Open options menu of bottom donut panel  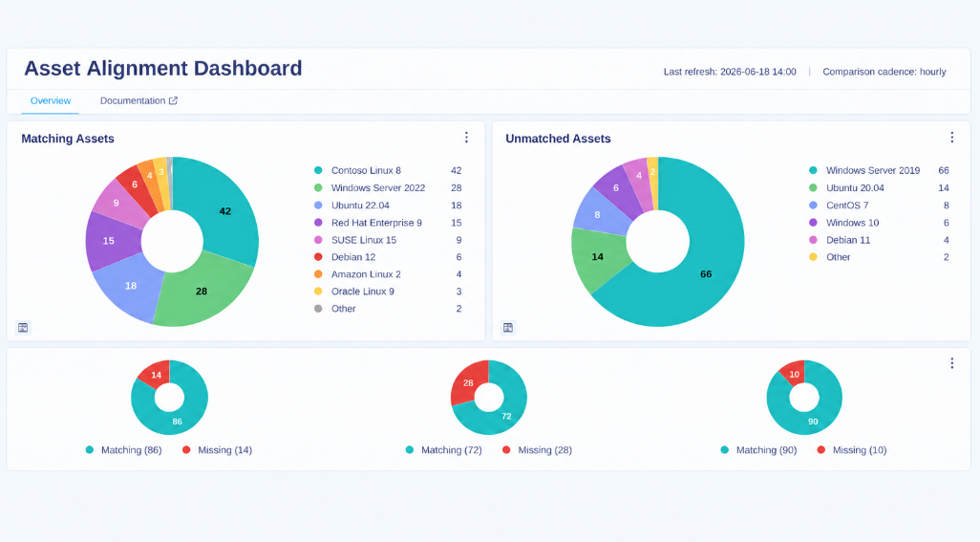[x=952, y=363]
